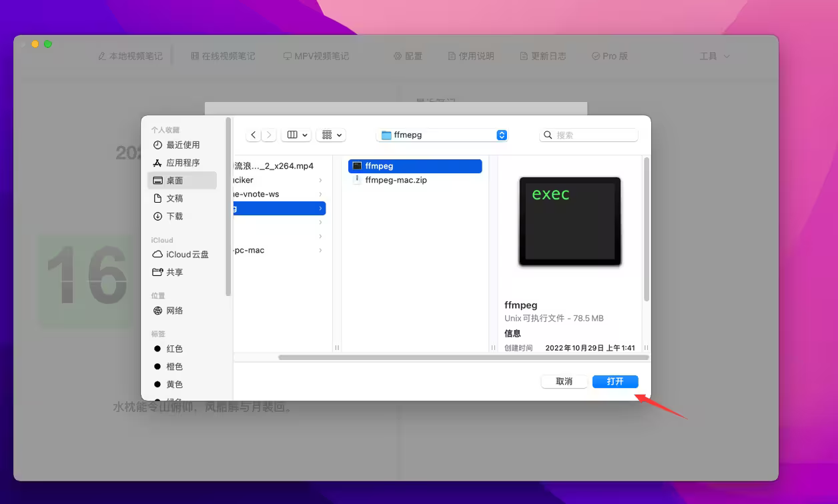The height and width of the screenshot is (504, 838).
Task: Expand the 工具 dropdown in background window
Action: click(x=715, y=56)
